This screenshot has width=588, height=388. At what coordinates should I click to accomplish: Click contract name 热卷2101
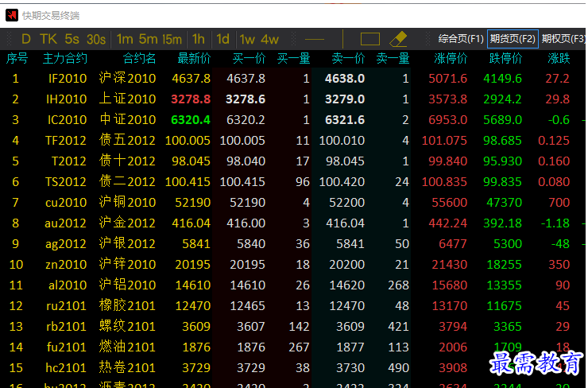coord(127,367)
